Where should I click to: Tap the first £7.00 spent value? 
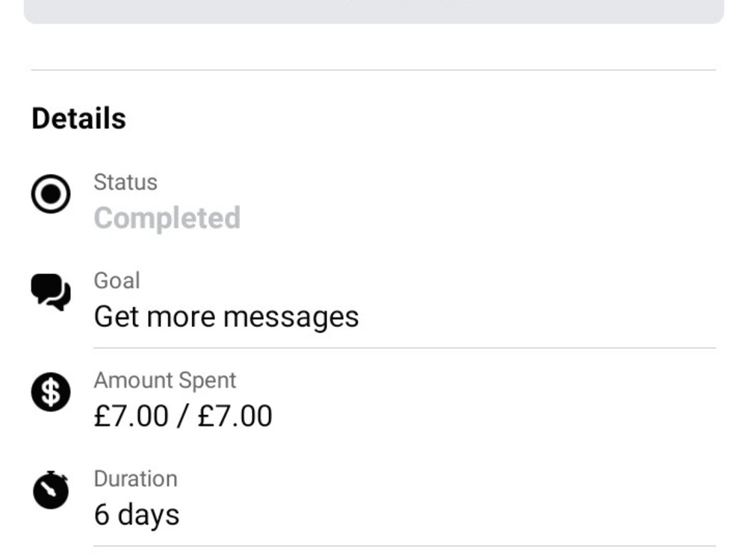coord(131,416)
